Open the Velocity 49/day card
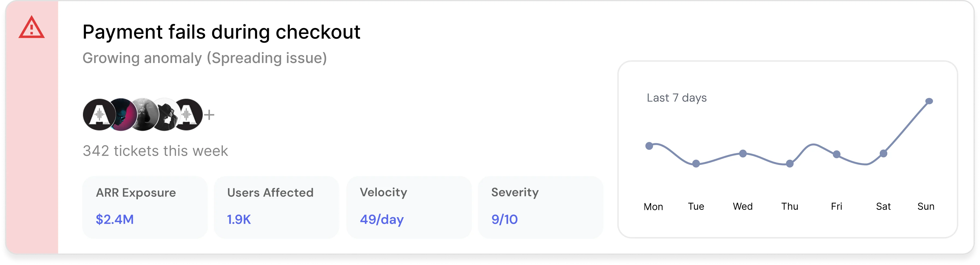Screen dimensions: 980x265 click(x=409, y=207)
